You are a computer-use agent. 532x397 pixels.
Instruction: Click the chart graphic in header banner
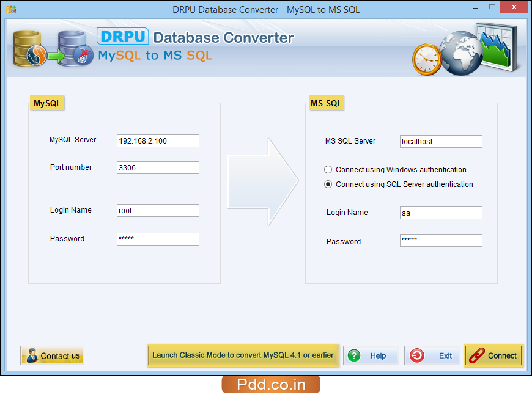497,47
